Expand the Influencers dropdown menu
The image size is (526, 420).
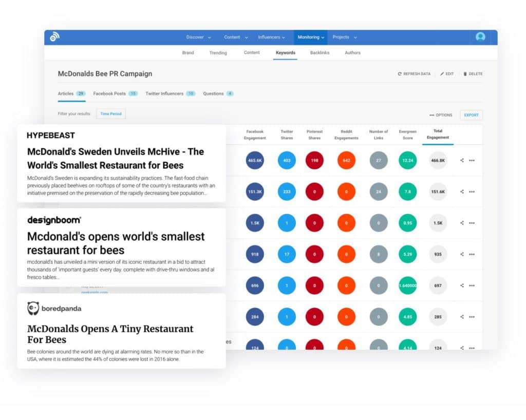pyautogui.click(x=271, y=37)
